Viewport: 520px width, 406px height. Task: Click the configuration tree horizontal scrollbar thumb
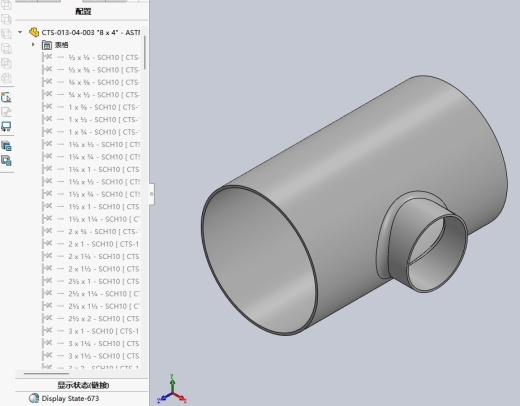pyautogui.click(x=46, y=374)
